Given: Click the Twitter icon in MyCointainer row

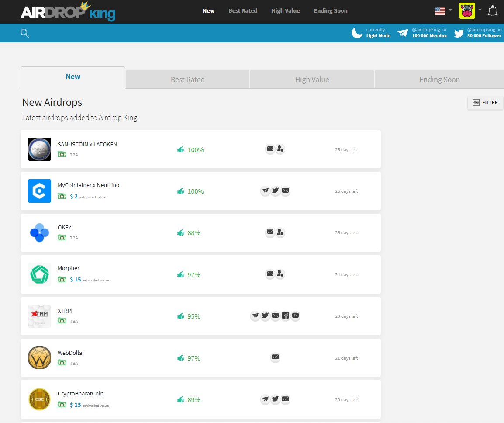Looking at the screenshot, I should pos(275,191).
